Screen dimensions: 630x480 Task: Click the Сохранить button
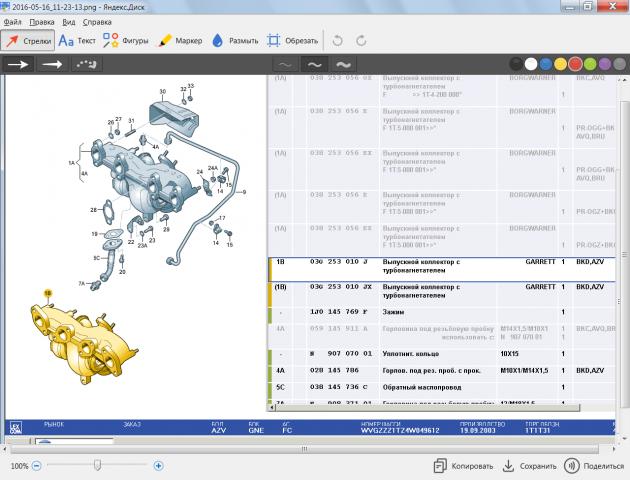pyautogui.click(x=530, y=466)
